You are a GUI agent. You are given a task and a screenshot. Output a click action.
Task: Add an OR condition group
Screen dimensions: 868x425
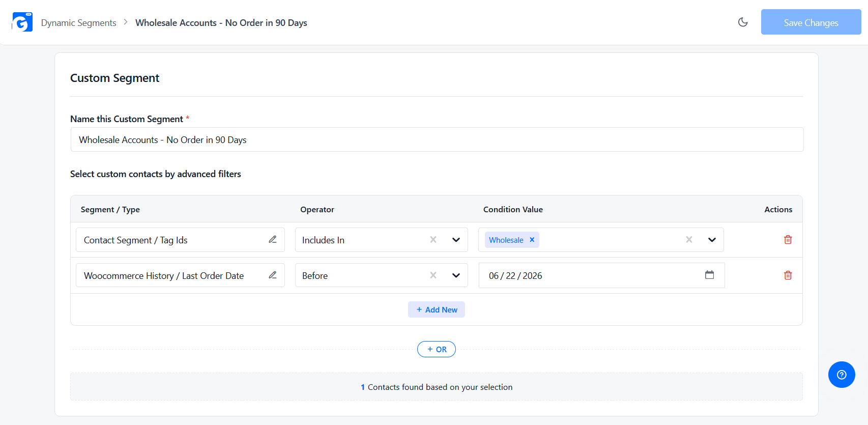437,349
